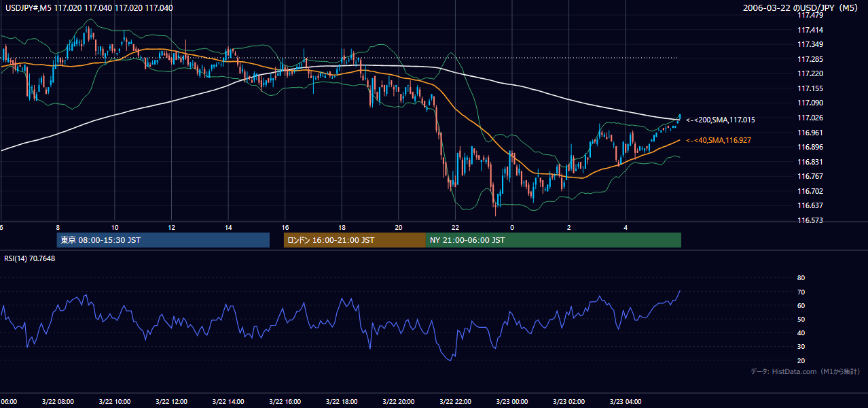Screen dimensions: 868x408
Task: Click bottom time label 3/22 22:00
Action: (455, 401)
